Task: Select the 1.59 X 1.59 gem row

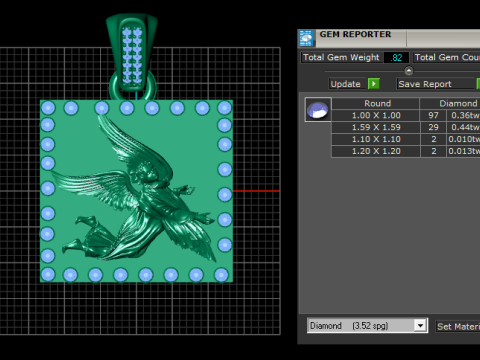Action: tap(406, 127)
